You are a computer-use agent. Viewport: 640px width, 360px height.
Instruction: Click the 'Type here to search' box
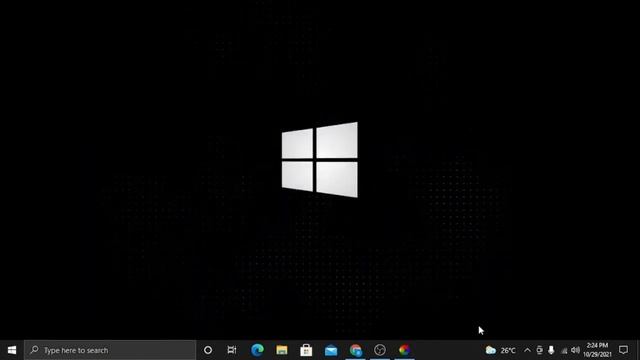[x=110, y=350]
